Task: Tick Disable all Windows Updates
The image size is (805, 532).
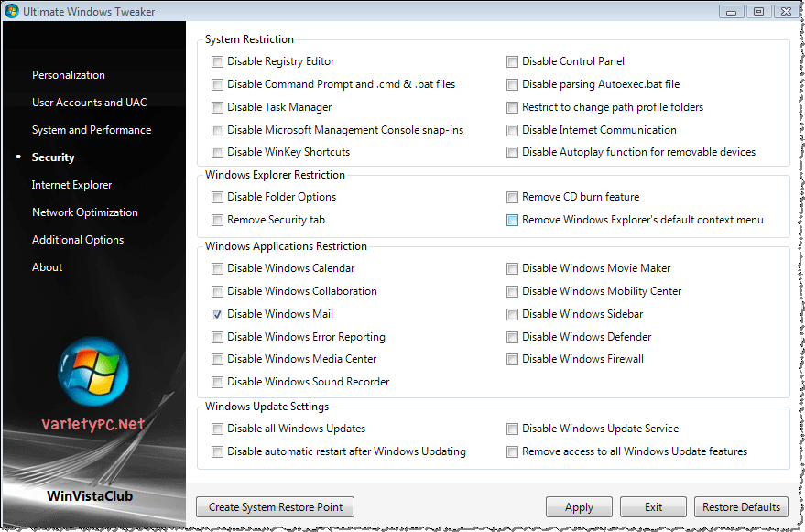Action: (218, 429)
